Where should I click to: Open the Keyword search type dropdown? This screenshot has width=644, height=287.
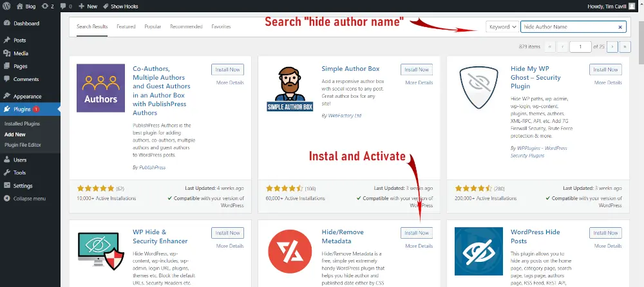(x=503, y=26)
